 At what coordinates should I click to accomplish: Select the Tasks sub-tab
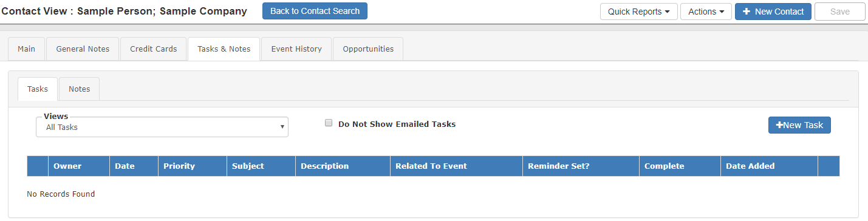pyautogui.click(x=38, y=89)
